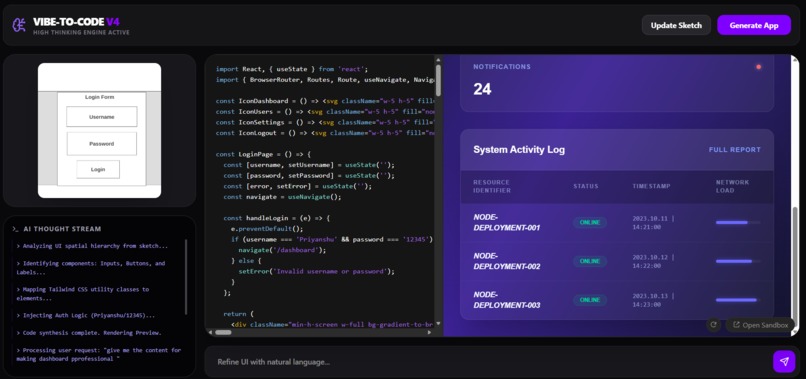806x379 pixels.
Task: Click the terminal prompt icon in AI Thought Stream
Action: pyautogui.click(x=16, y=229)
